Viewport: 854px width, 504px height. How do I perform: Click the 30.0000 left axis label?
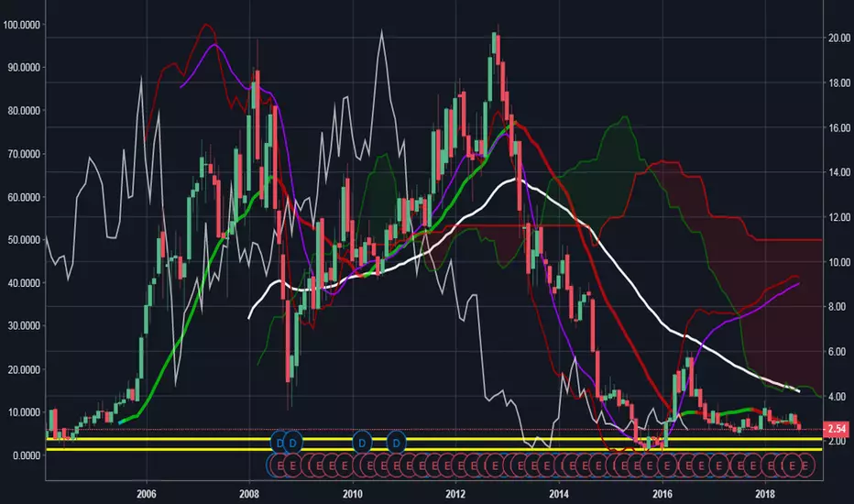[x=24, y=326]
